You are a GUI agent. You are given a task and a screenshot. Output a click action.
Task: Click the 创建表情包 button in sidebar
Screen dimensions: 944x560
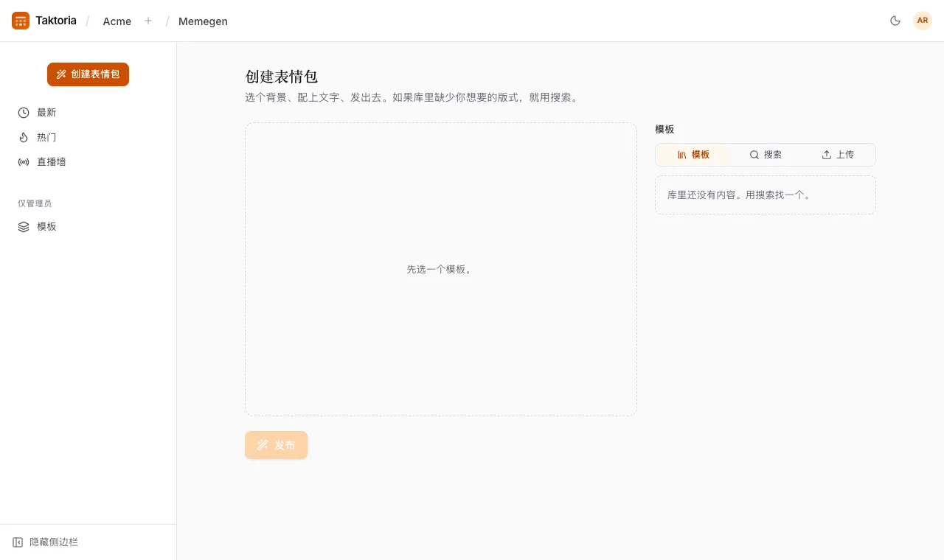click(x=88, y=74)
